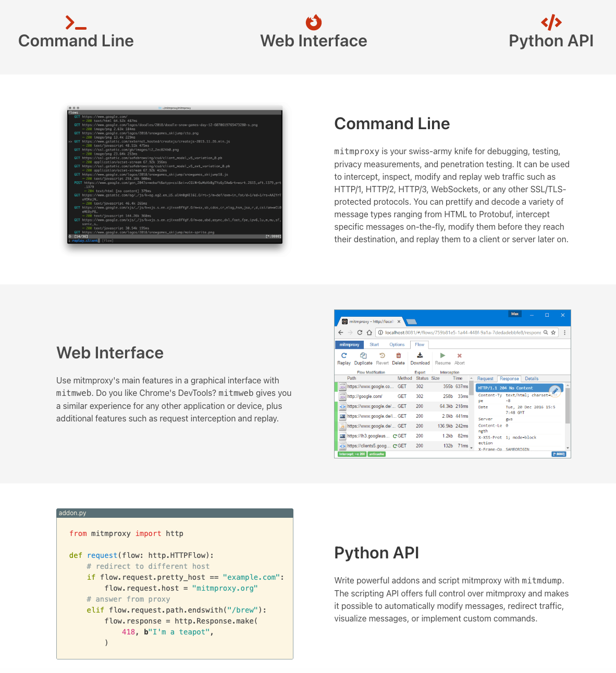Open the Details tab in flow panel

coord(532,379)
